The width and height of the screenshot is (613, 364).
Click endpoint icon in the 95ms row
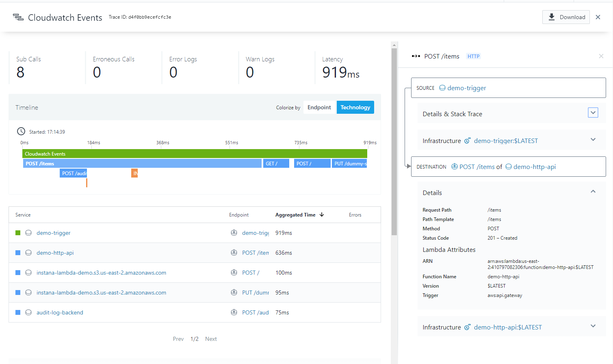click(x=234, y=292)
